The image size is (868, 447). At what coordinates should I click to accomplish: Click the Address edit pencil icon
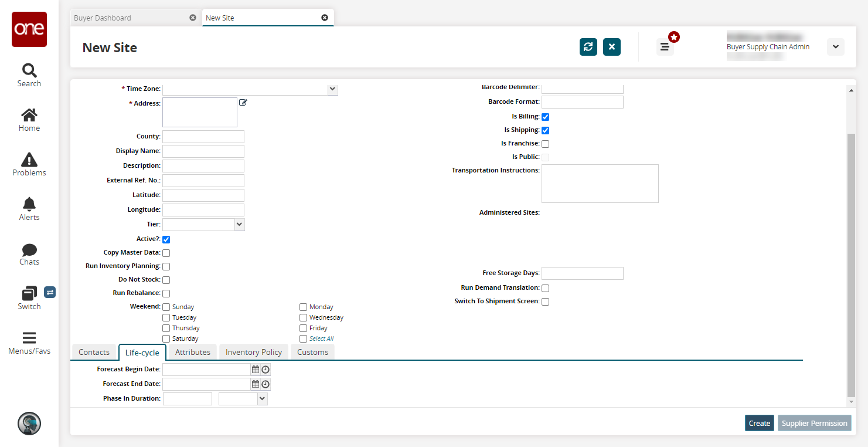243,103
